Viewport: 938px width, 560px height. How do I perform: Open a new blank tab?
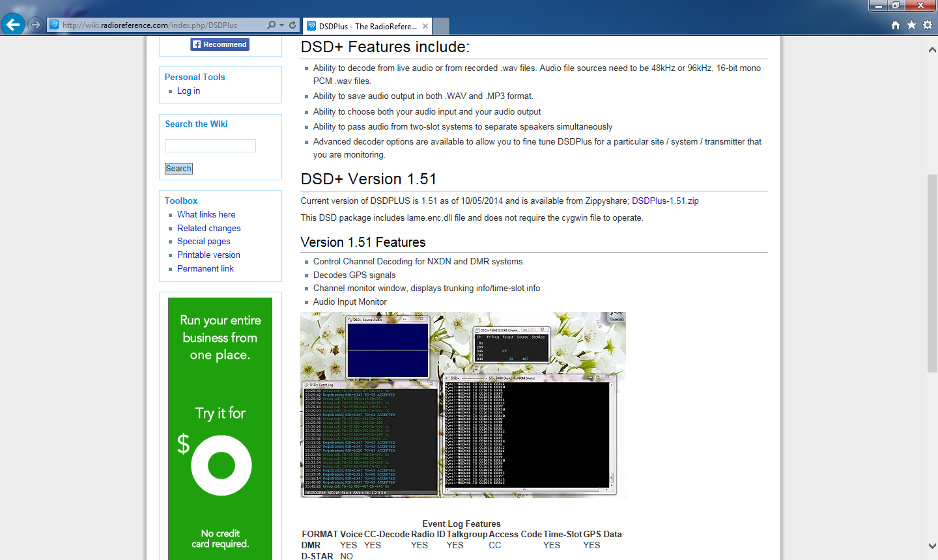441,26
